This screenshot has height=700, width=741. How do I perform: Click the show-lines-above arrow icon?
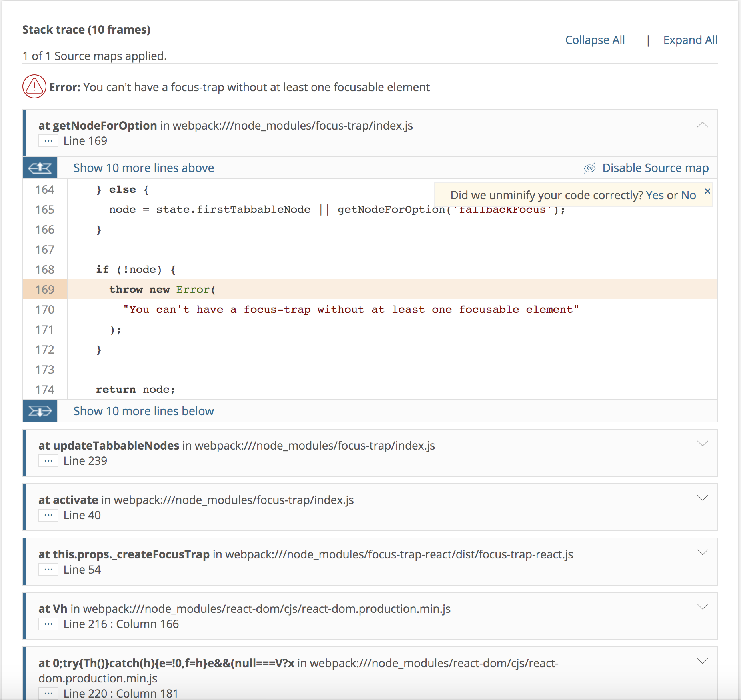tap(39, 168)
